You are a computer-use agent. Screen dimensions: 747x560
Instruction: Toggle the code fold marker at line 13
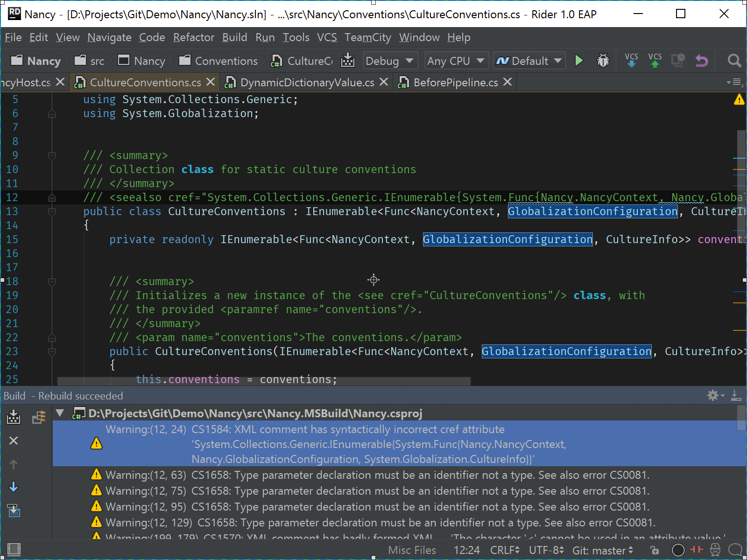click(x=52, y=211)
